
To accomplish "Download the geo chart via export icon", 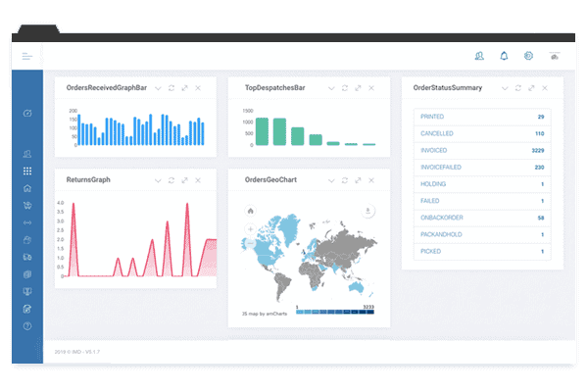I will 367,211.
